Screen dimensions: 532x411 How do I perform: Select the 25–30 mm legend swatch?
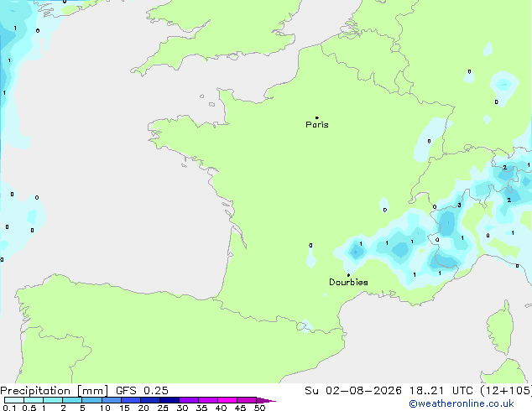170,400
